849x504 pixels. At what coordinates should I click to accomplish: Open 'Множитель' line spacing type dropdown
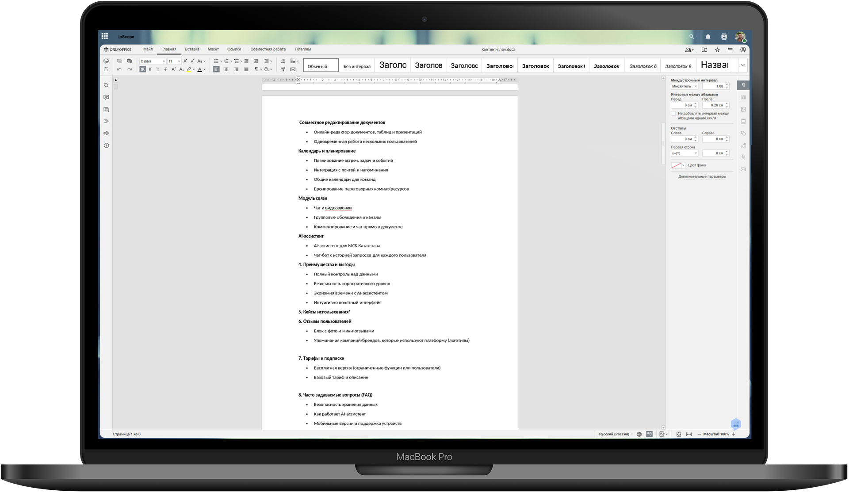[685, 86]
